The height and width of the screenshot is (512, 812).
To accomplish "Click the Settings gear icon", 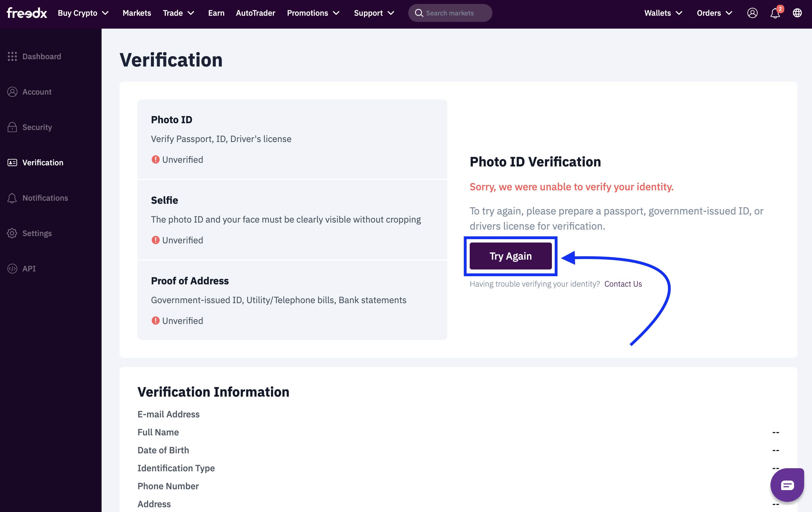I will (12, 233).
